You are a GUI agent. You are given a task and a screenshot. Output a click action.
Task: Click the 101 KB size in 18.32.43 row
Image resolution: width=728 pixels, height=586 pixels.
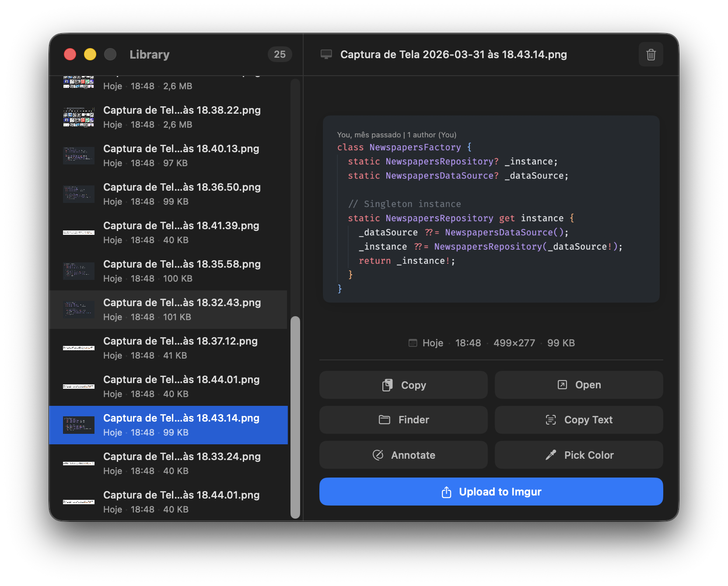(x=177, y=317)
